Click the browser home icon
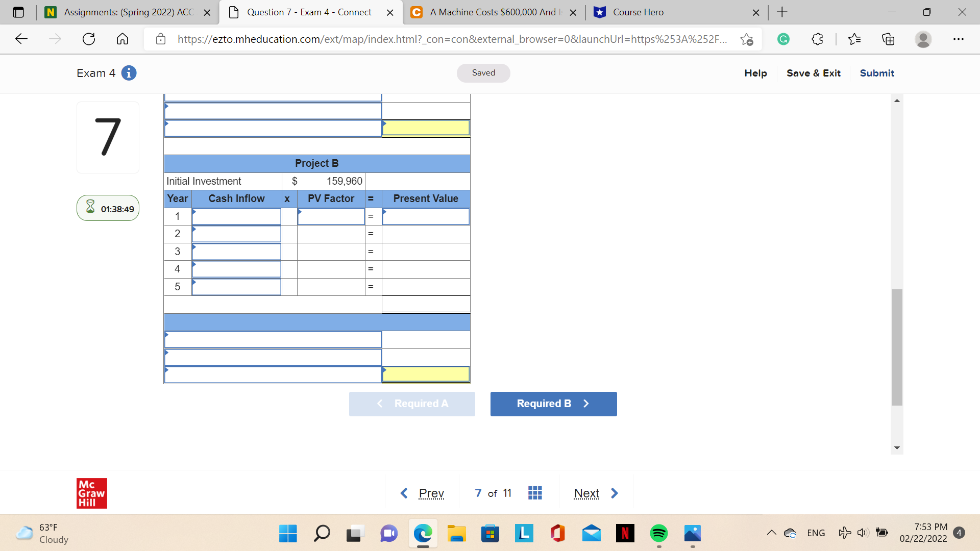The width and height of the screenshot is (980, 551). click(122, 39)
